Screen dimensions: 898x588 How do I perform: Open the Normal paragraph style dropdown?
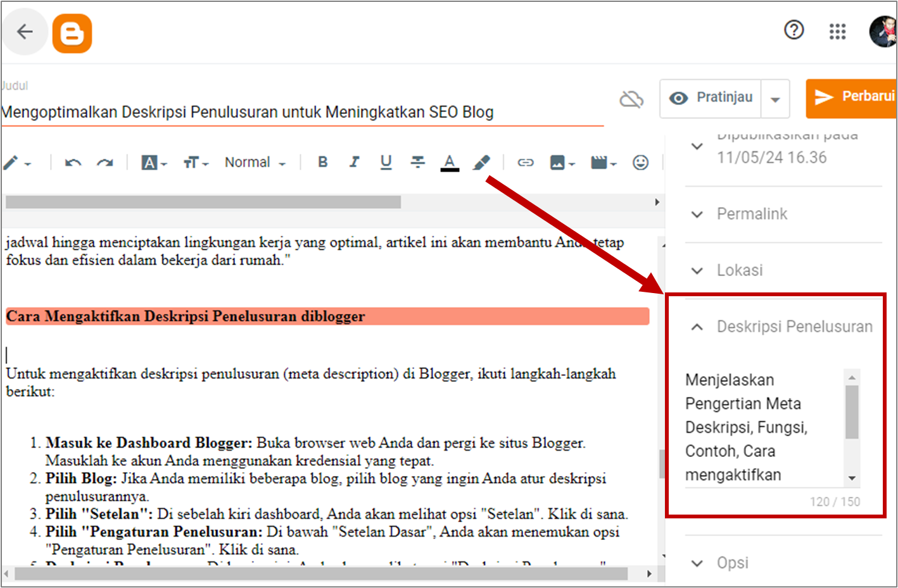point(255,163)
